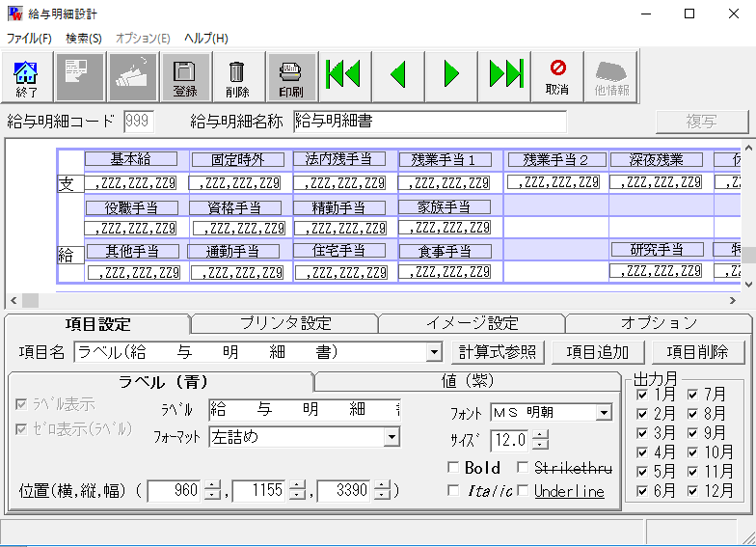Click the 項目追加 button
Screen dimensions: 756x547
[x=598, y=352]
